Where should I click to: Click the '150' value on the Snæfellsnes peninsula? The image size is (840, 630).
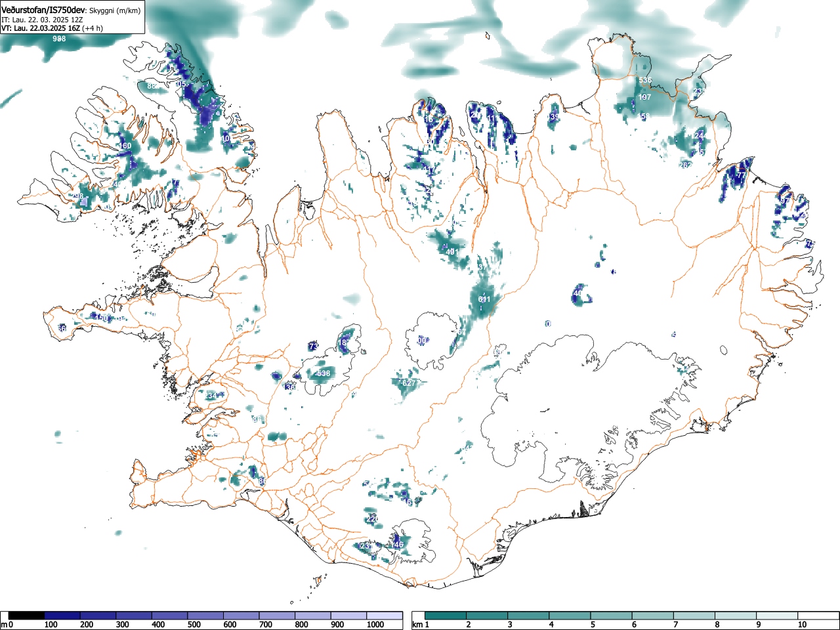click(100, 318)
